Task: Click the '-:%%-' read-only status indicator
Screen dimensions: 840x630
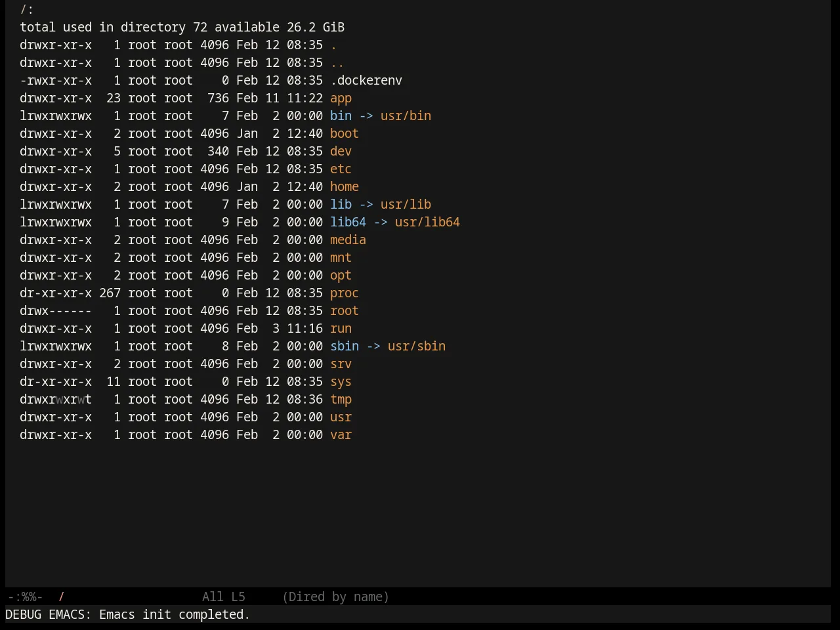Action: 25,597
